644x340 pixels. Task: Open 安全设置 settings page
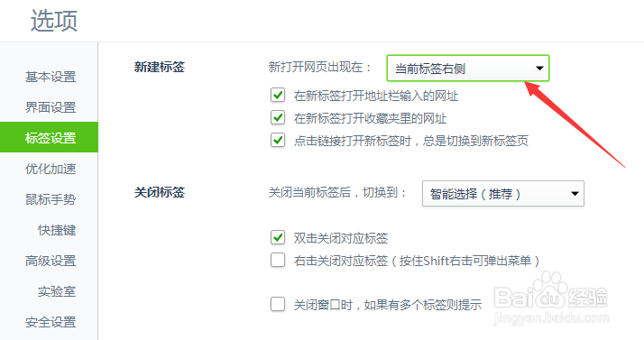click(x=51, y=322)
